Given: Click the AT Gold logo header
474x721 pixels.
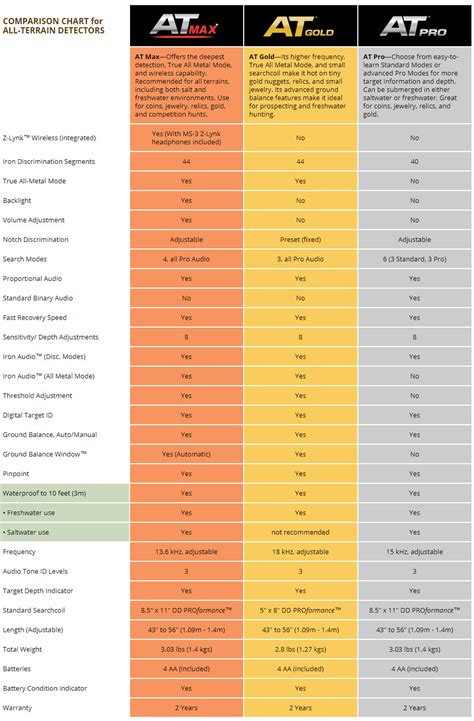Looking at the screenshot, I should [300, 25].
